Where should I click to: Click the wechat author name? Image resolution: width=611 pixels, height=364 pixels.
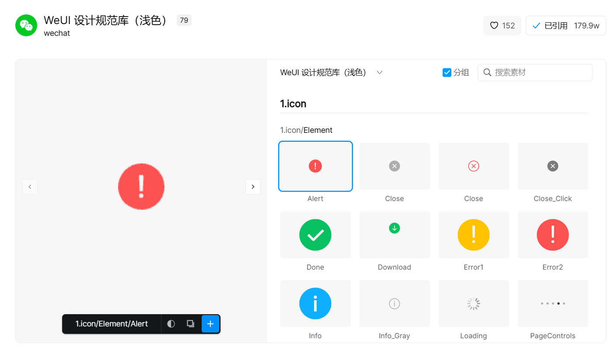click(x=57, y=33)
